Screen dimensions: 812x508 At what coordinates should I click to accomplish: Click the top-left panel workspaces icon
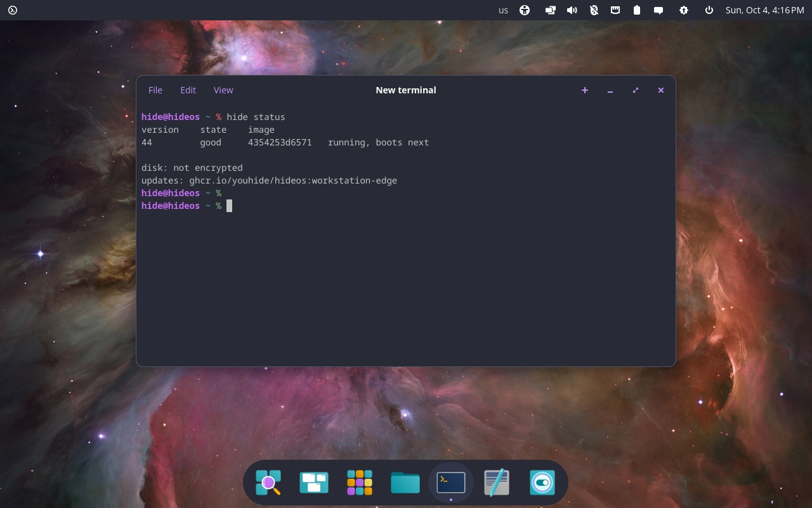point(12,10)
